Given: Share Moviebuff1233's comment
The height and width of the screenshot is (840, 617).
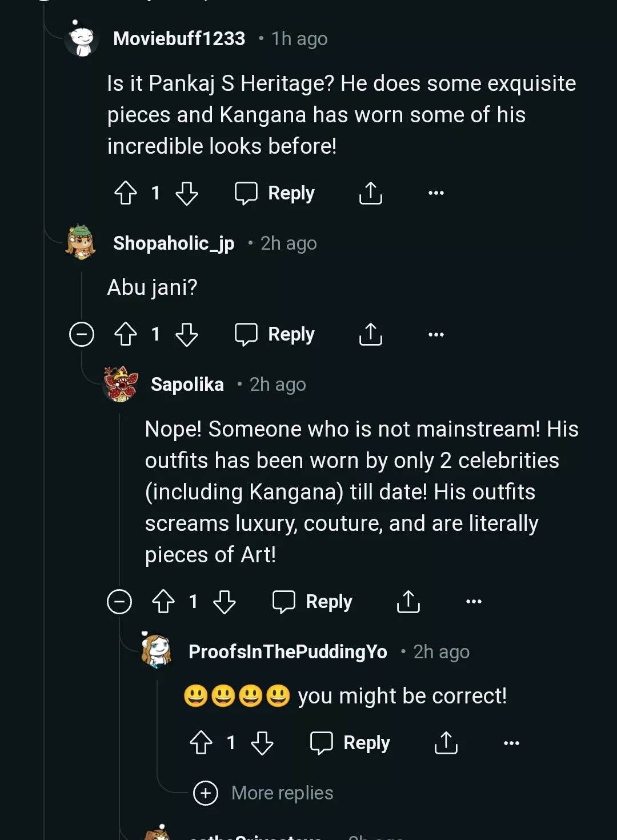Looking at the screenshot, I should [371, 193].
